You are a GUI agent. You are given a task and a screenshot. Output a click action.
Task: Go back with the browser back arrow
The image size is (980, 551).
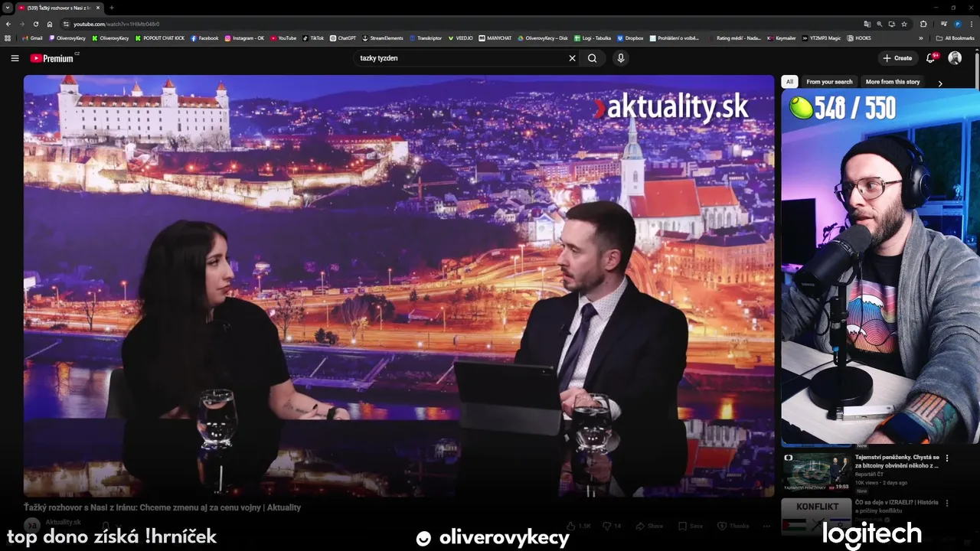pos(8,24)
